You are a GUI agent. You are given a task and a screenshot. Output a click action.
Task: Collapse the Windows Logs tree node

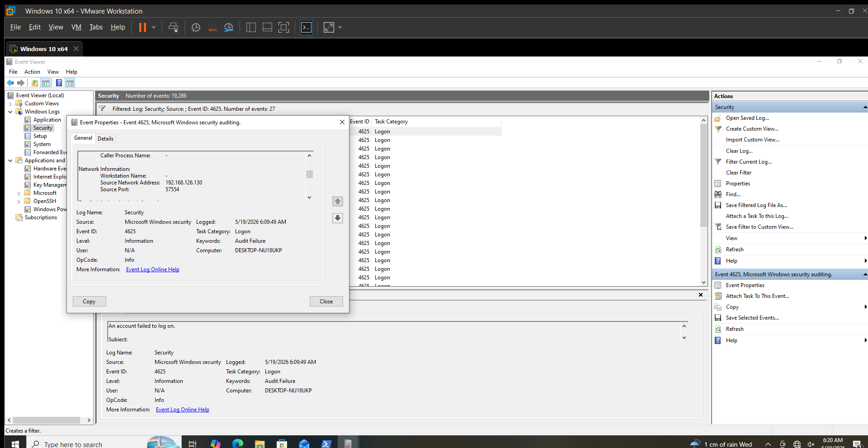[x=10, y=112]
